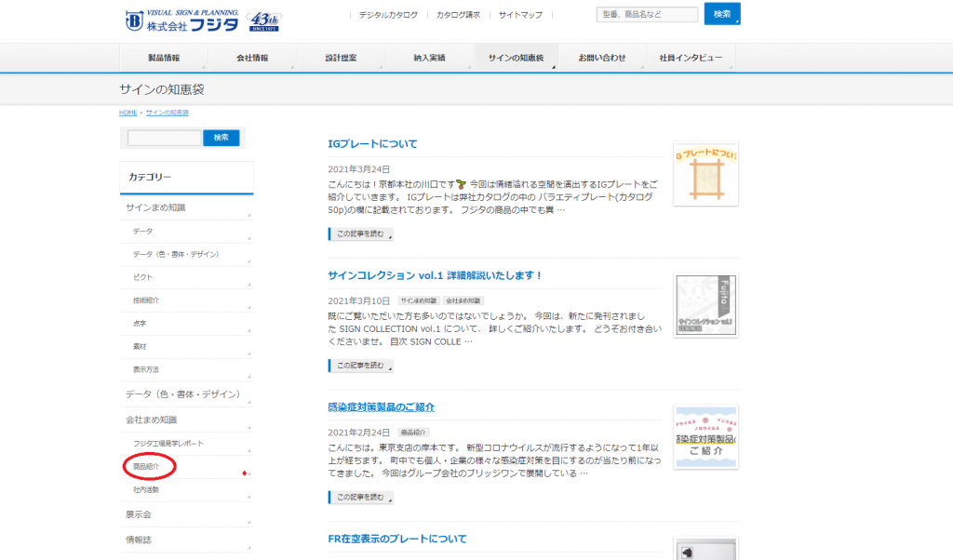Open サインコレクション vol.1 詳細解説 article title
The width and height of the screenshot is (953, 560).
pyautogui.click(x=435, y=275)
